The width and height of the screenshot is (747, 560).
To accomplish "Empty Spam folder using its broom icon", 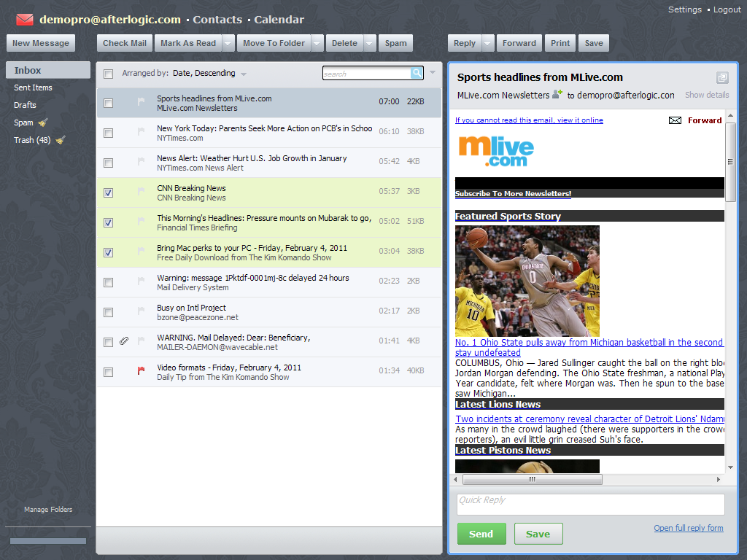I will point(43,122).
